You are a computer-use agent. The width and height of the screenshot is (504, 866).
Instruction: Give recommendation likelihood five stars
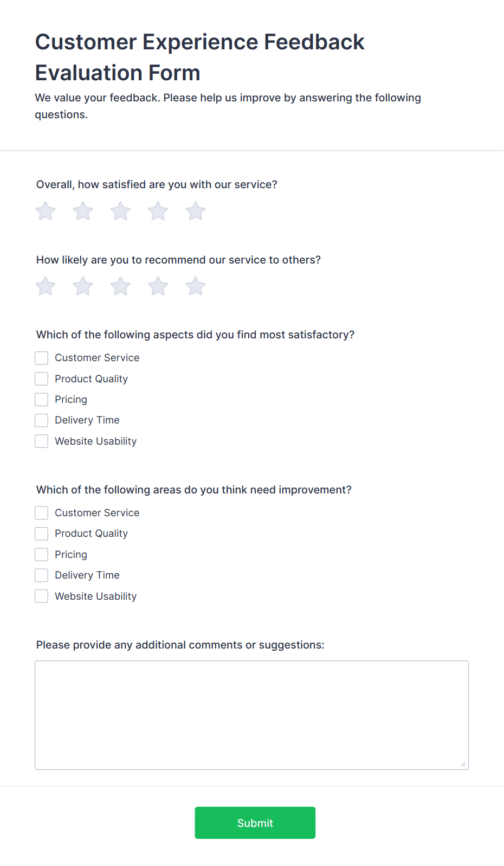pos(196,286)
